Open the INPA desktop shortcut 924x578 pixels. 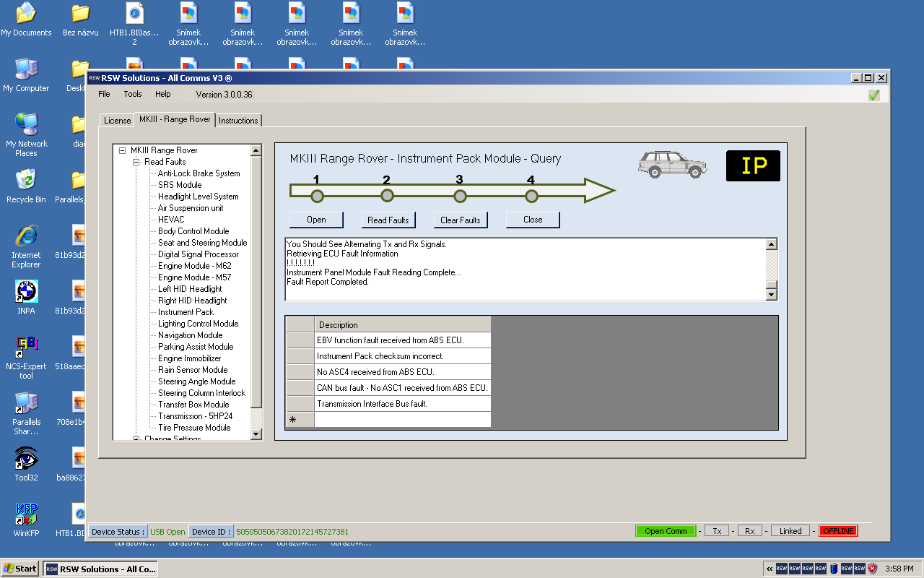click(x=27, y=293)
